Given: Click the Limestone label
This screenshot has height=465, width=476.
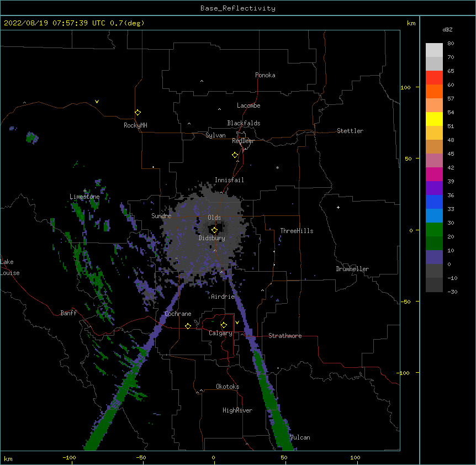Looking at the screenshot, I should point(84,197).
